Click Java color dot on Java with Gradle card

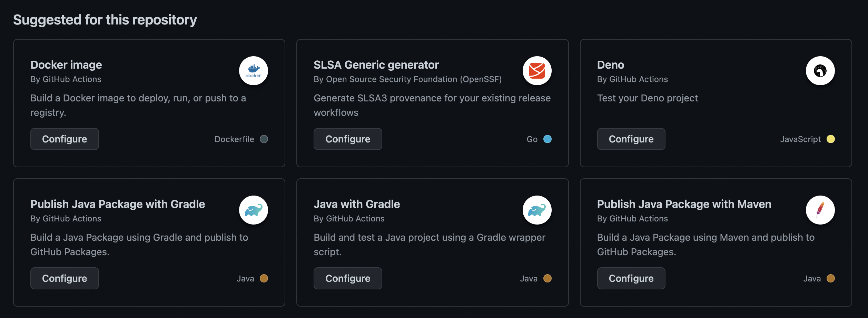(x=547, y=278)
